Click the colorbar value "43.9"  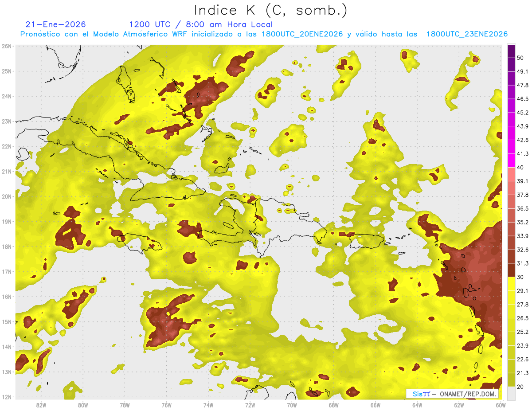(x=523, y=126)
